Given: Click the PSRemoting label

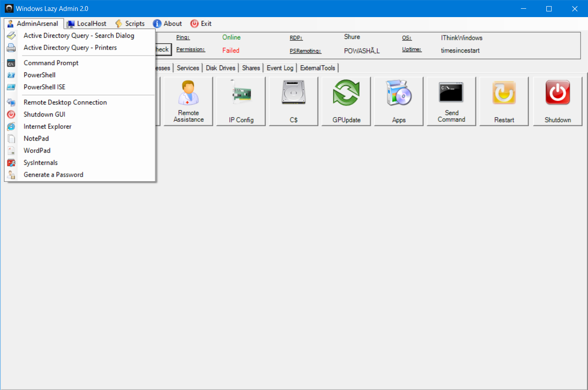Looking at the screenshot, I should click(x=306, y=51).
